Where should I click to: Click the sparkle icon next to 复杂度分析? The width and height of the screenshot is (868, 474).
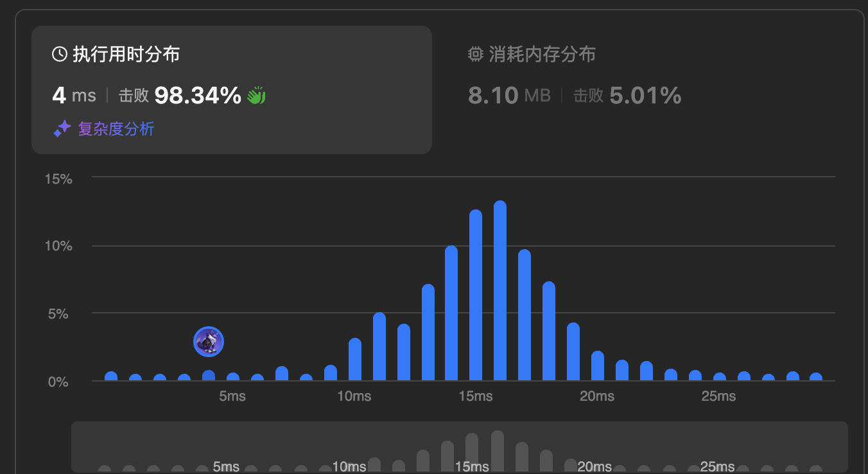click(62, 129)
